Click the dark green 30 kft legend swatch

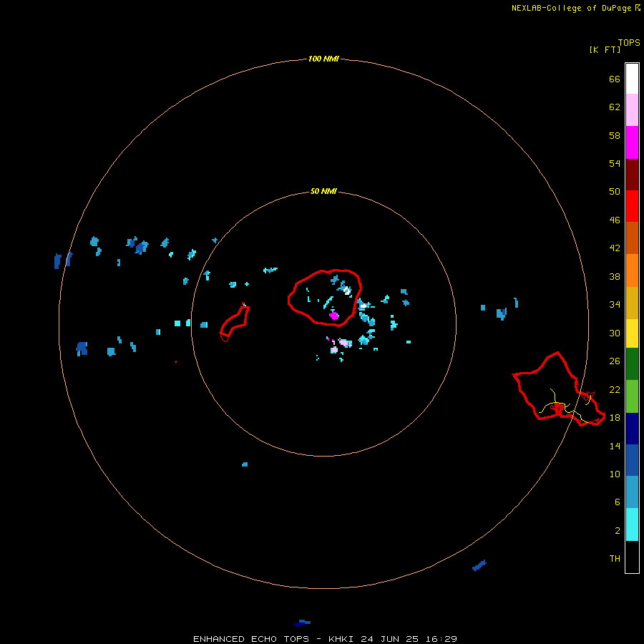(x=632, y=364)
